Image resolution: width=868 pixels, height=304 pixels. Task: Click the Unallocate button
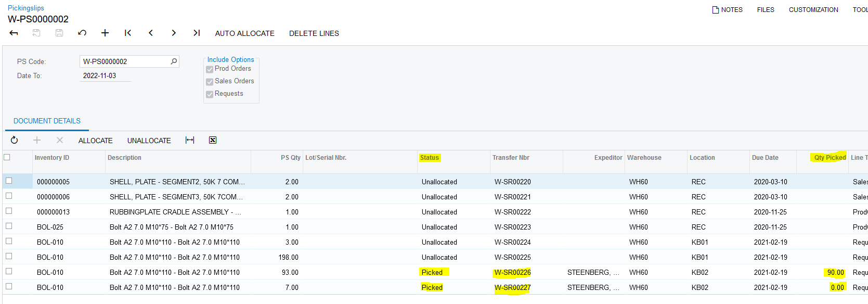pyautogui.click(x=149, y=141)
